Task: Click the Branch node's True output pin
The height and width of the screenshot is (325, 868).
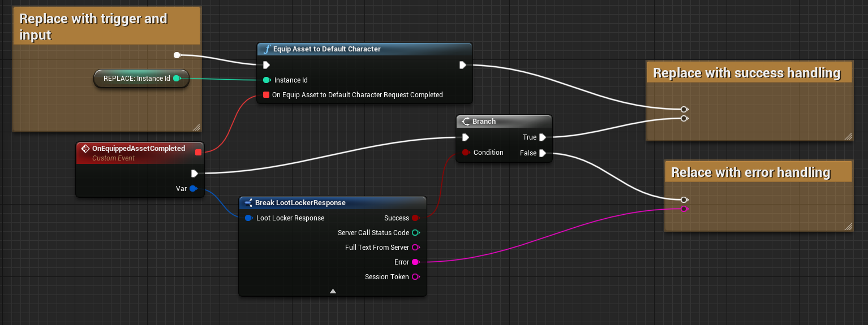Action: [542, 137]
